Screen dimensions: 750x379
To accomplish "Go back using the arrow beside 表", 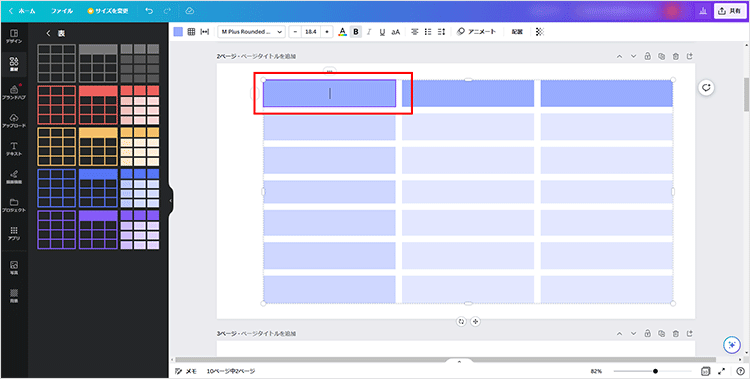I will point(48,33).
